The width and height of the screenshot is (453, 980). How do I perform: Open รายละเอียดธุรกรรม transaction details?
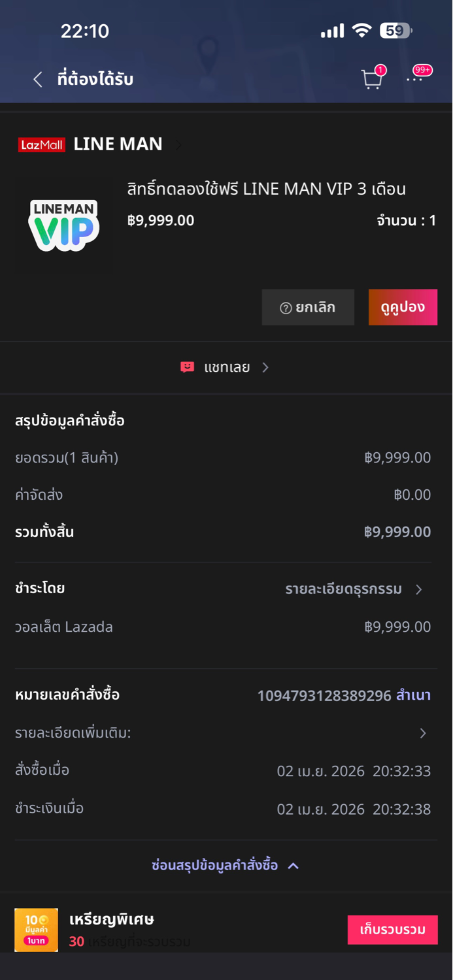(353, 589)
